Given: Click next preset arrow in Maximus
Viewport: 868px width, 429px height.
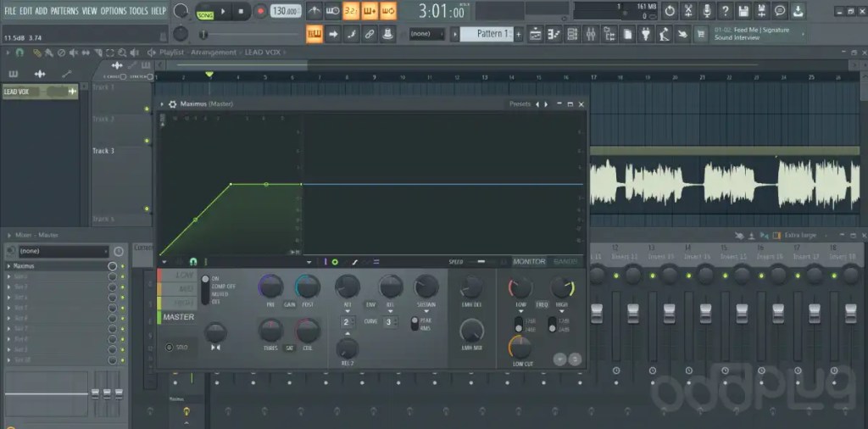Looking at the screenshot, I should pyautogui.click(x=547, y=104).
